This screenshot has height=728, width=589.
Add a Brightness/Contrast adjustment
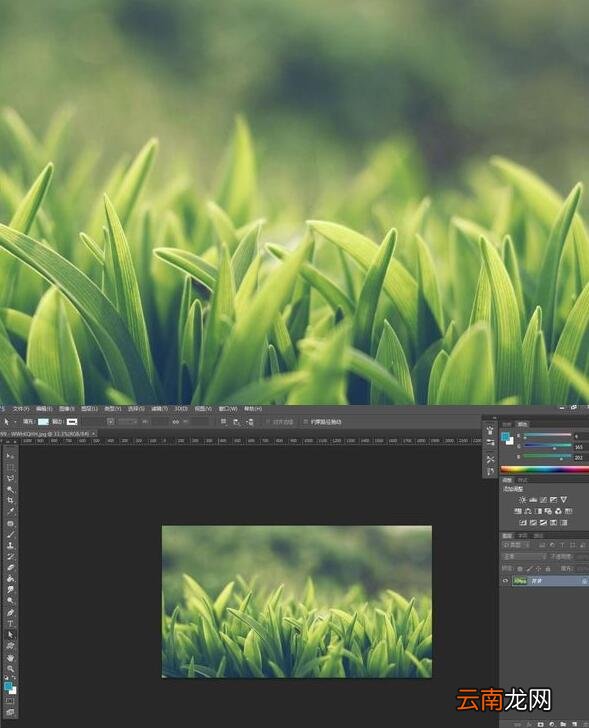tap(523, 500)
